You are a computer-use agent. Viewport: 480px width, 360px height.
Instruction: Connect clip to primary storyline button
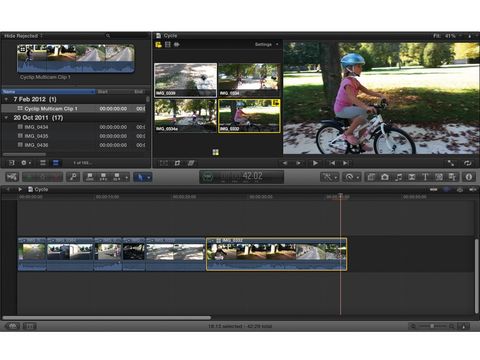click(90, 177)
